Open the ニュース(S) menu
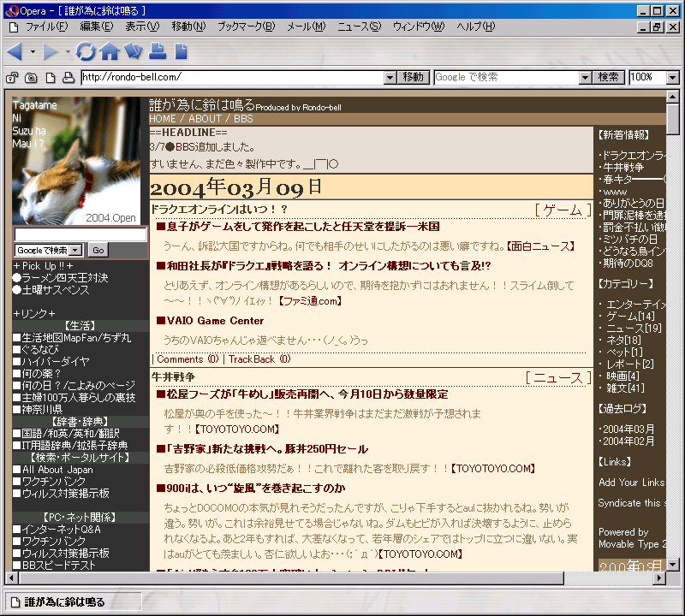Viewport: 685px width, 616px height. (359, 27)
